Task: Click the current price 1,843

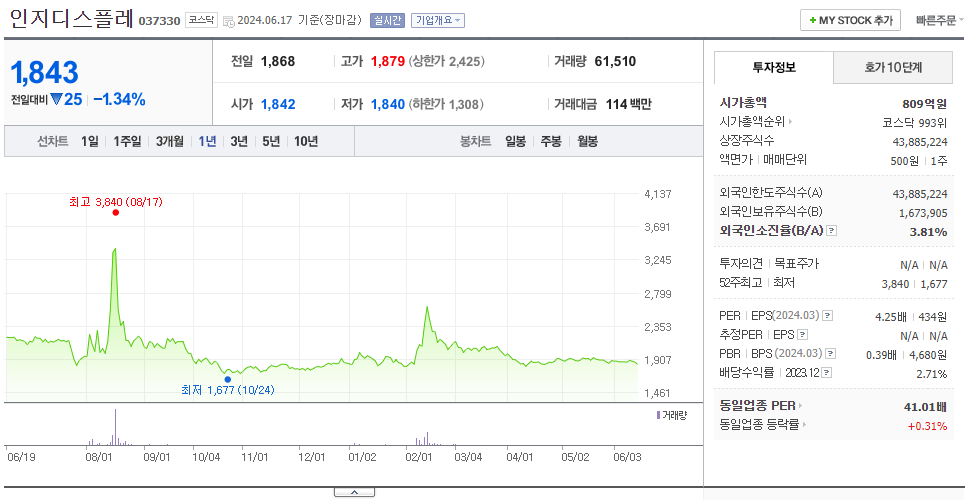Action: coord(44,73)
